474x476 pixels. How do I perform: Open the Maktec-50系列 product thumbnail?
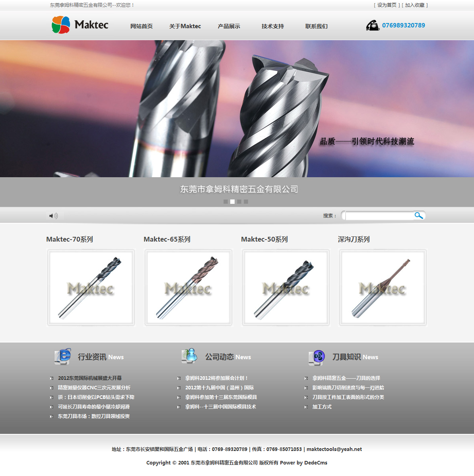click(286, 288)
